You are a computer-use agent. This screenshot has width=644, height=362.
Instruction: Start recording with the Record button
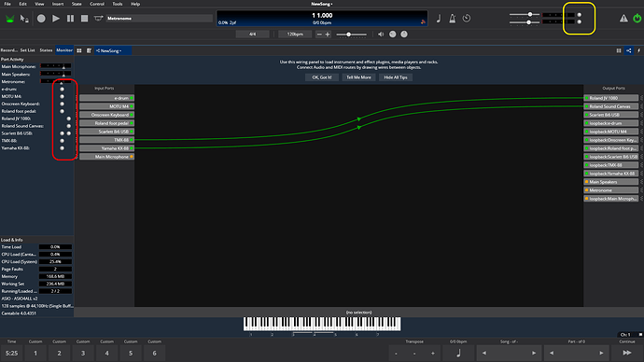pos(41,19)
